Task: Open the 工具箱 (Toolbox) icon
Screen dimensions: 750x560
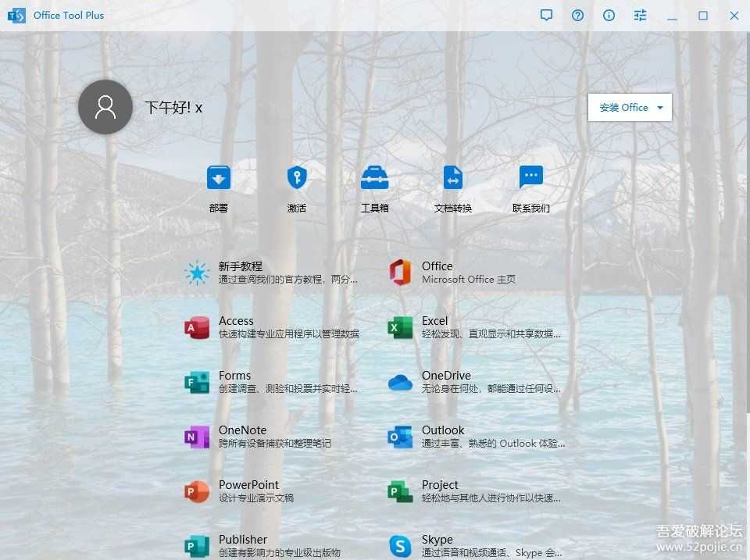Action: (x=374, y=186)
